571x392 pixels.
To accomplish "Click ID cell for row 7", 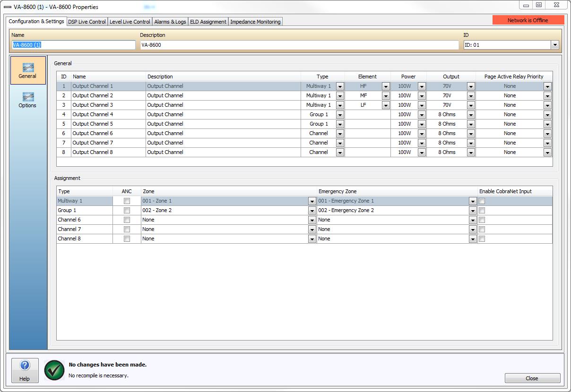I will tap(64, 143).
